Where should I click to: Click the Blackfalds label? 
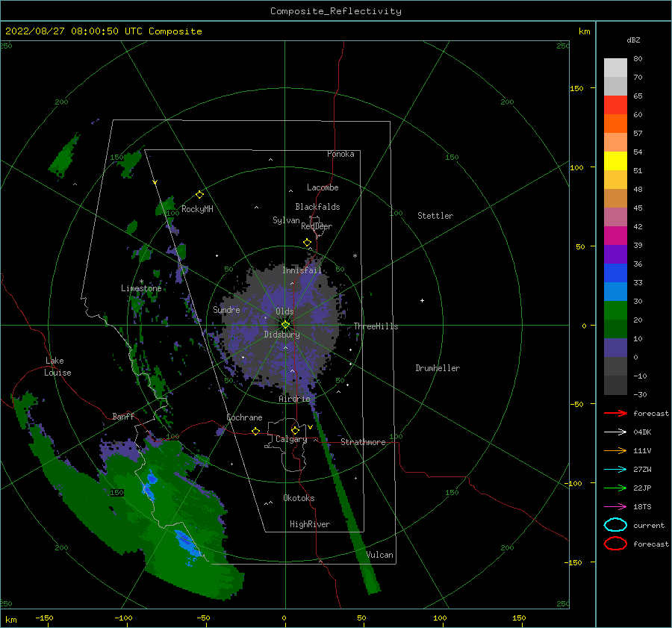317,207
